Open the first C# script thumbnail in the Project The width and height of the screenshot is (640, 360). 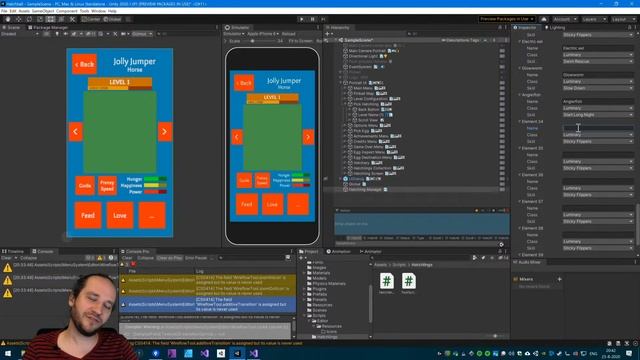pos(387,281)
